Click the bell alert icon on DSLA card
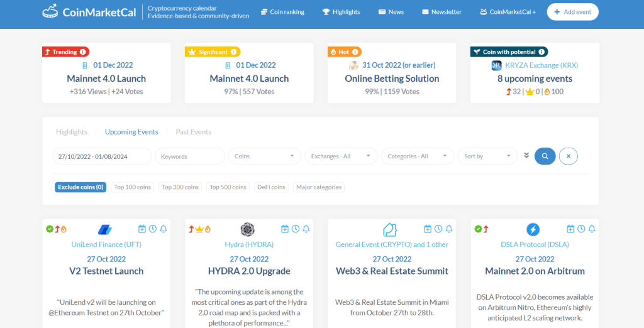Viewport: 644px width, 328px height. point(592,229)
